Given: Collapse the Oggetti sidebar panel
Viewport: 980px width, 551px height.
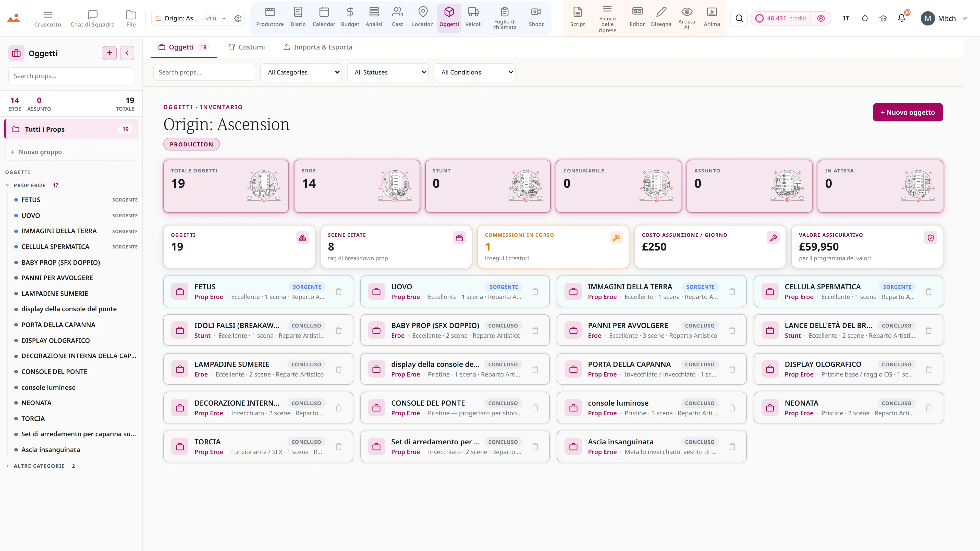Looking at the screenshot, I should 127,53.
